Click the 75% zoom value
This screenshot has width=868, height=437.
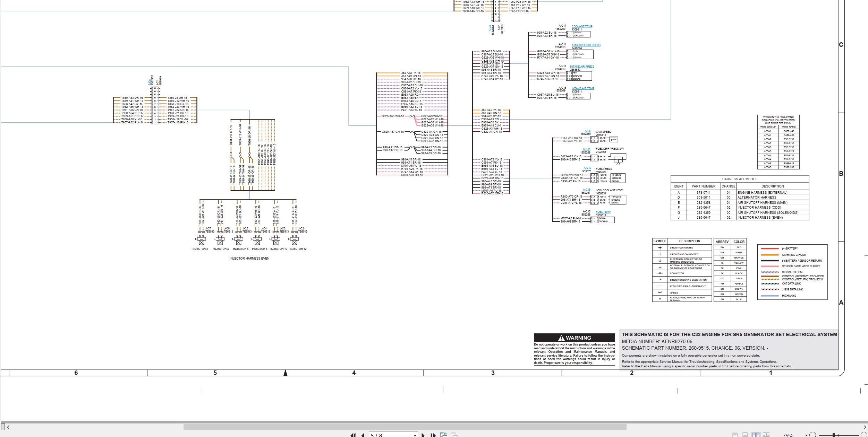[788, 435]
